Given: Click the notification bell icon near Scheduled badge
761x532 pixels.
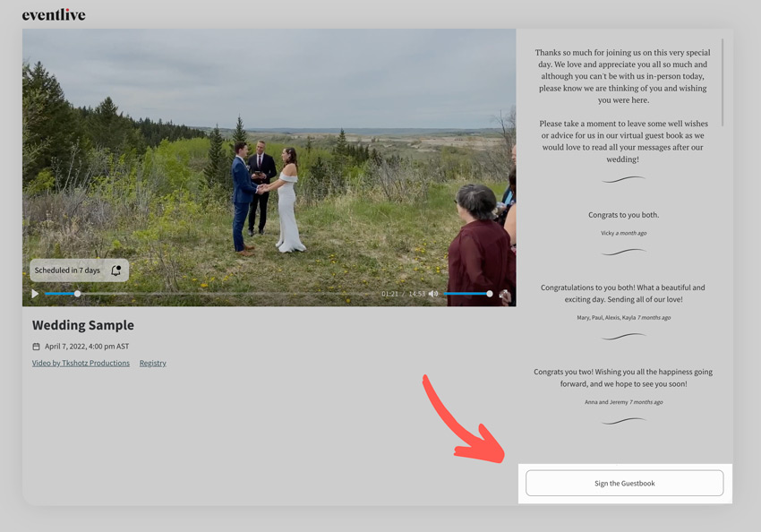Looking at the screenshot, I should tap(115, 270).
